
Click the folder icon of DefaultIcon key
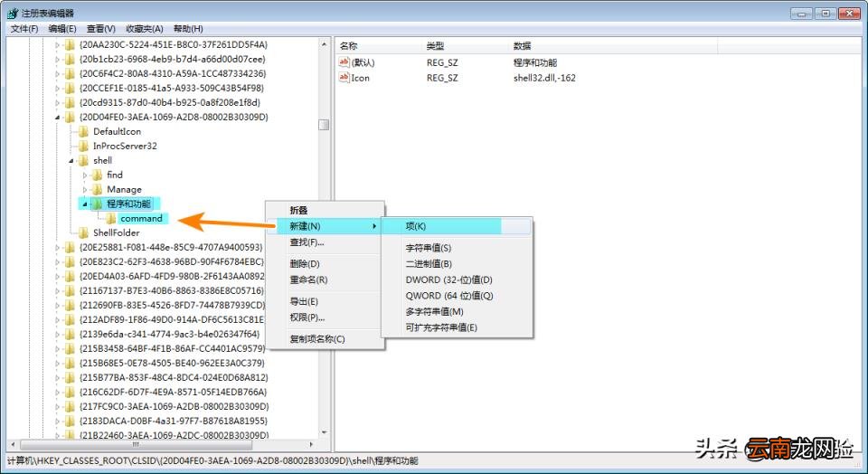pos(83,131)
